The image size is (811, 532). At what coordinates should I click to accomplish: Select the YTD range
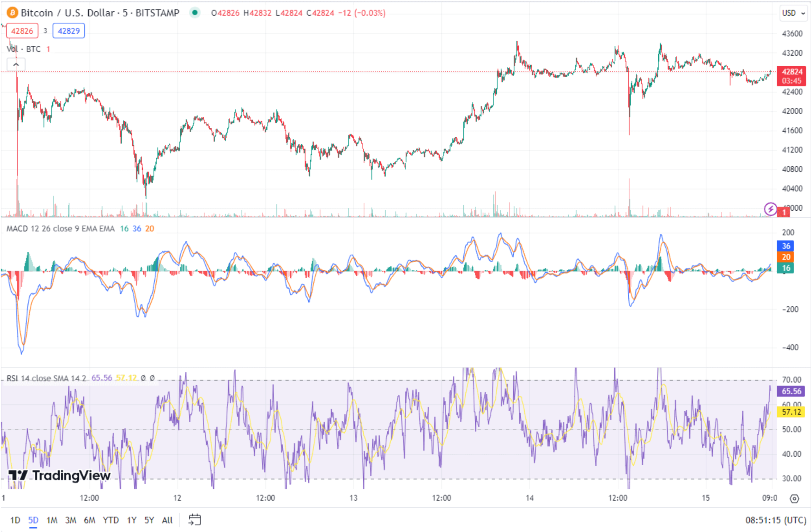click(x=111, y=520)
